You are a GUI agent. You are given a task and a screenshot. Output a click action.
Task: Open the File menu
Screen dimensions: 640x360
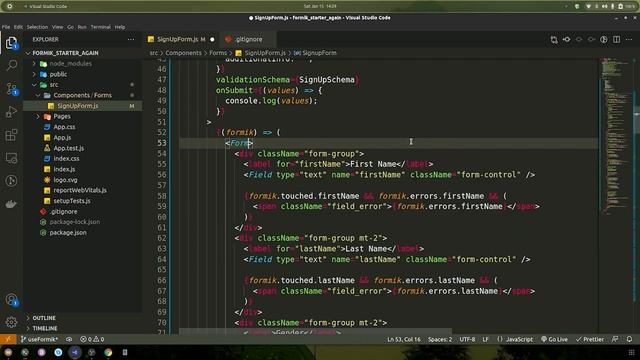point(6,27)
